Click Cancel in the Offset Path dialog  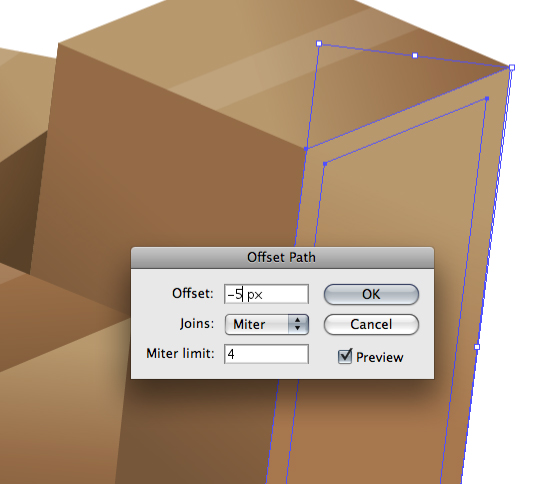pyautogui.click(x=371, y=324)
